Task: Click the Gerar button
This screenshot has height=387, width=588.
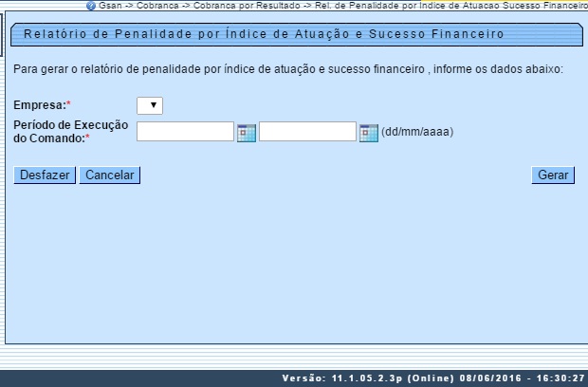Action: [x=553, y=175]
